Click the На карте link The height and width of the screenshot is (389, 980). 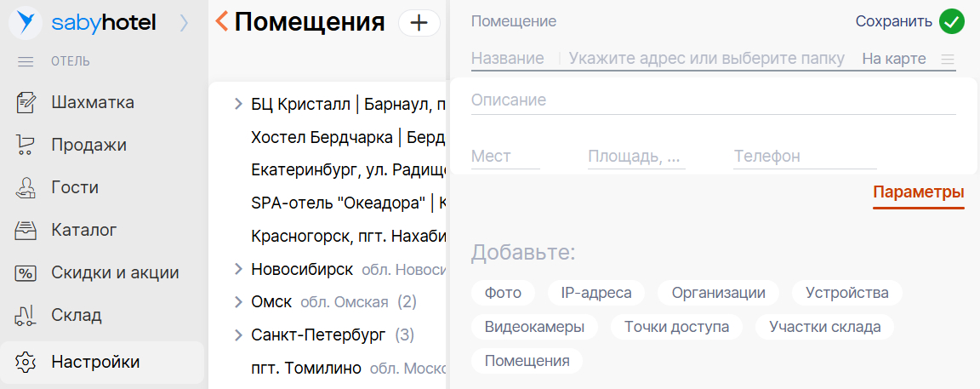[x=893, y=59]
